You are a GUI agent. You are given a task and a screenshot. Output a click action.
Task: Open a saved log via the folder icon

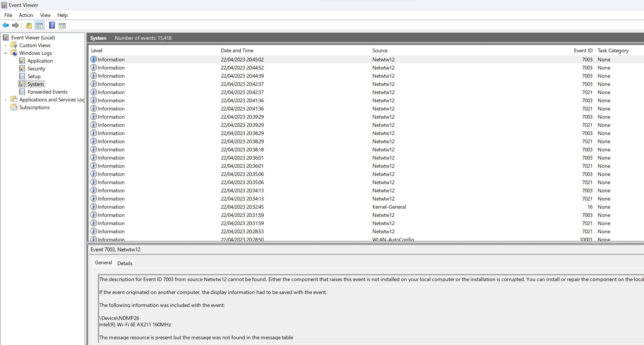tap(28, 25)
